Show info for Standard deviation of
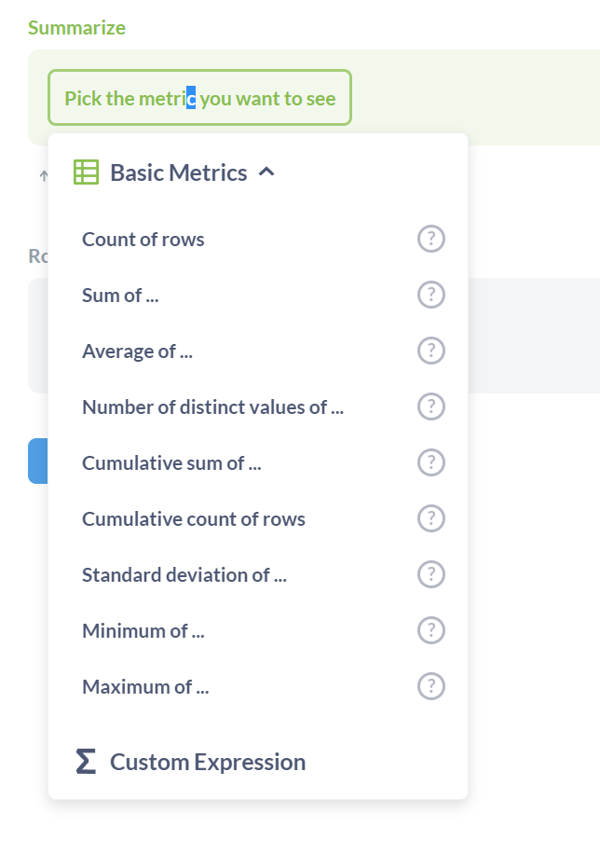 (430, 575)
